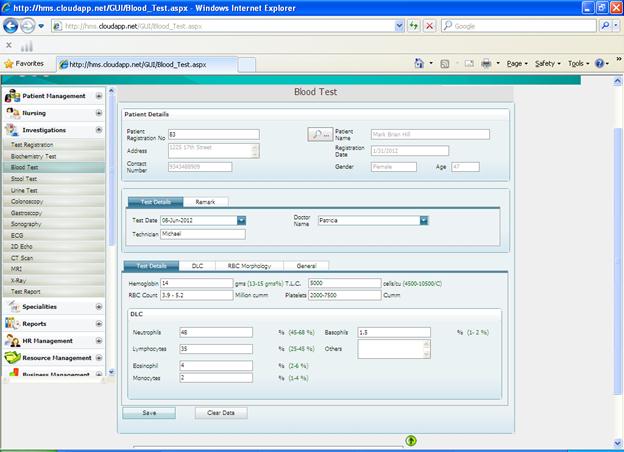
Task: Select Urine Test in the sidebar
Action: click(25, 190)
